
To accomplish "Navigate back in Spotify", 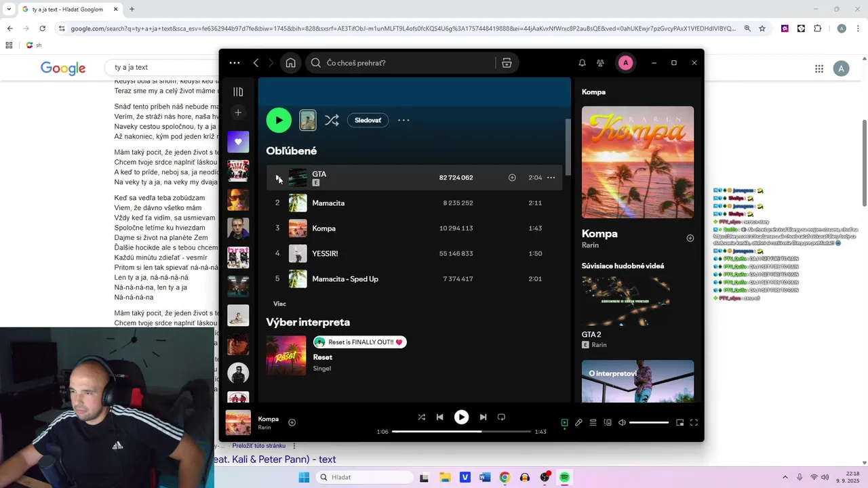I will click(256, 63).
